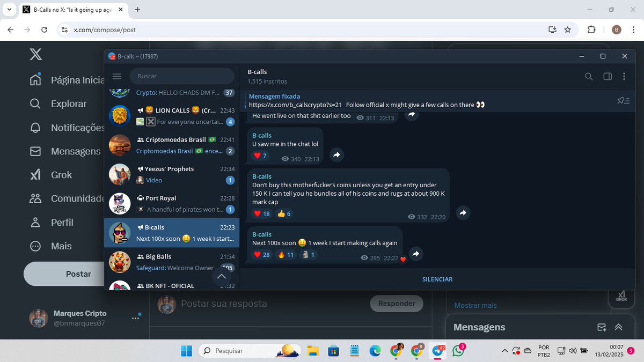Open Marques Cripto account three-dot menu

tap(135, 318)
